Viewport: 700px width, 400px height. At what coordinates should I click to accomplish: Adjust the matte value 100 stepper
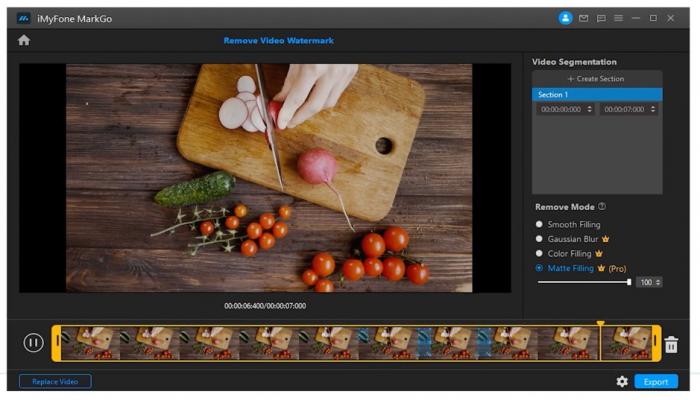(659, 283)
